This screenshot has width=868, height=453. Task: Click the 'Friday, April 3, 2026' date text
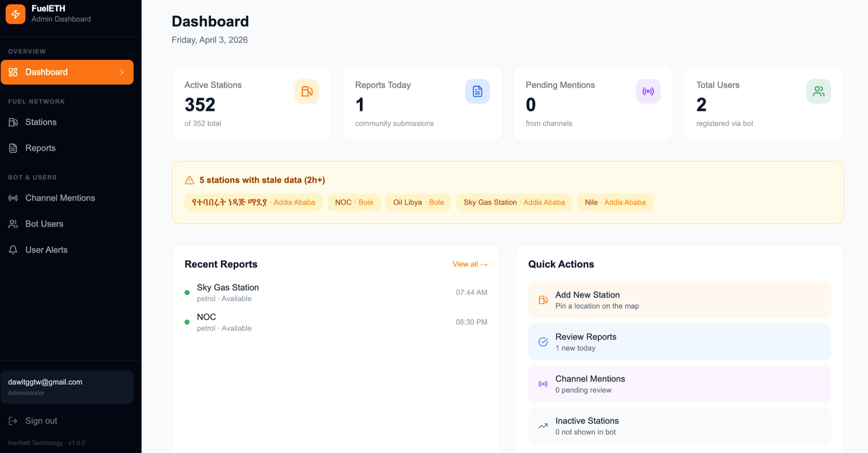coord(210,40)
